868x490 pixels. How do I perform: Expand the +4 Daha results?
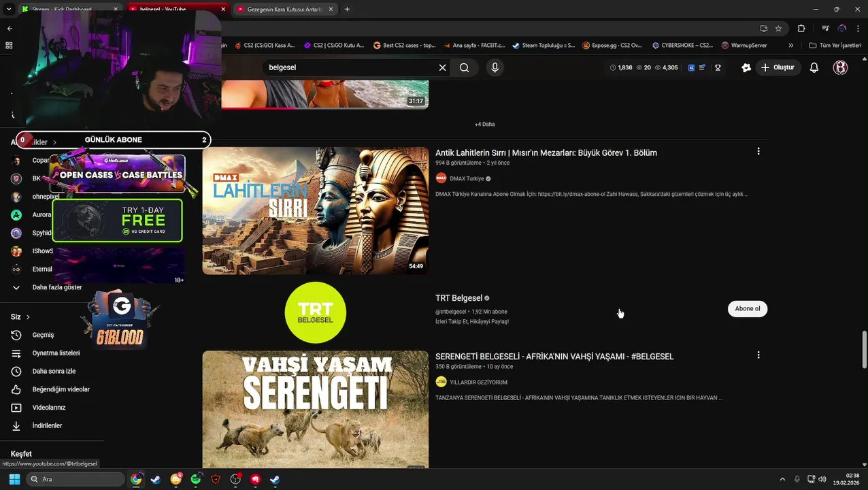point(484,125)
